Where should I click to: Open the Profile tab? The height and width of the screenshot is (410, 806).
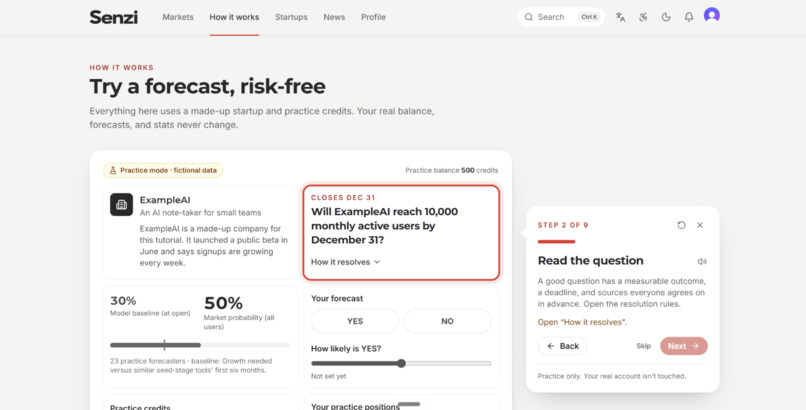[x=373, y=17]
